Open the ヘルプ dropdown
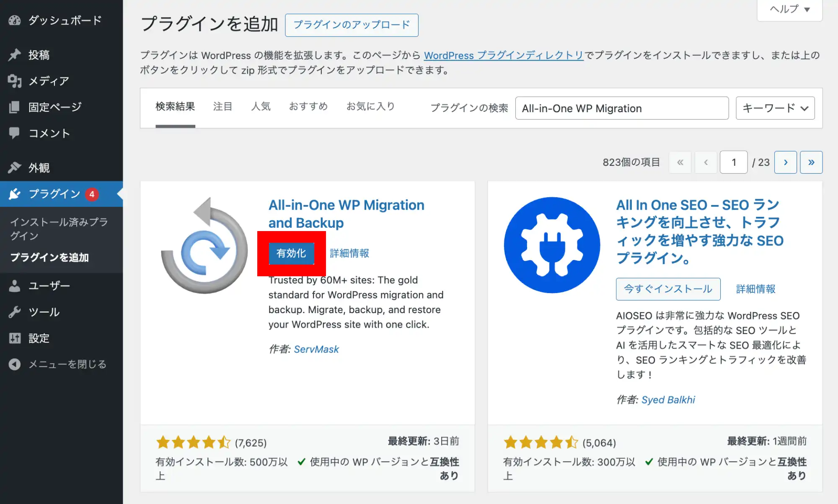The width and height of the screenshot is (838, 504). (789, 9)
